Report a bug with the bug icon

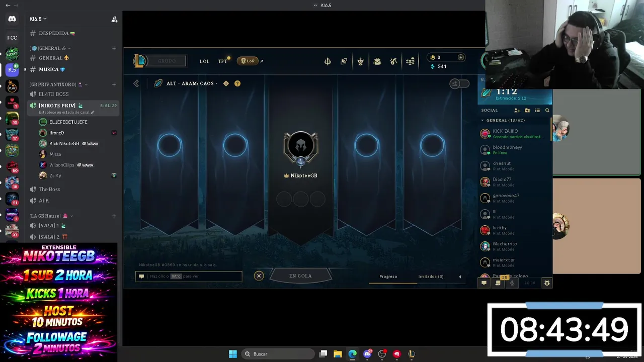tap(547, 283)
